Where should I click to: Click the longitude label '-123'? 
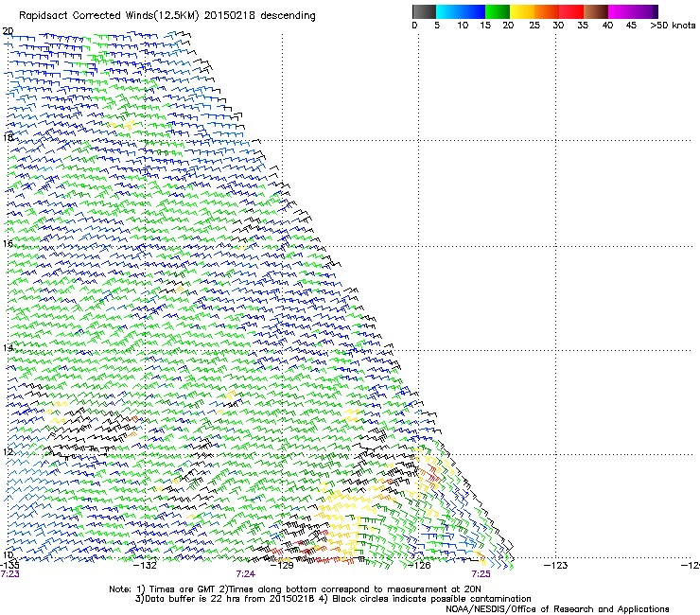[556, 566]
